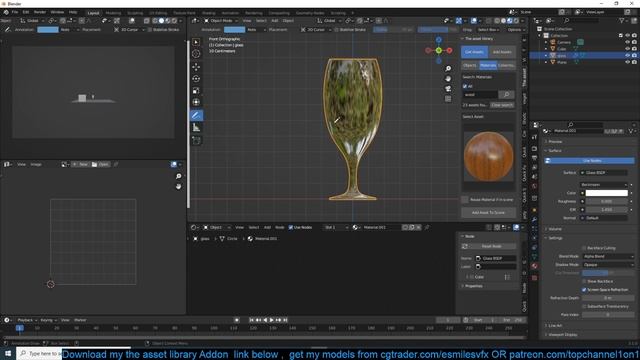Open the Material properties tab icon
Screen dimensions: 640x360
click(534, 266)
